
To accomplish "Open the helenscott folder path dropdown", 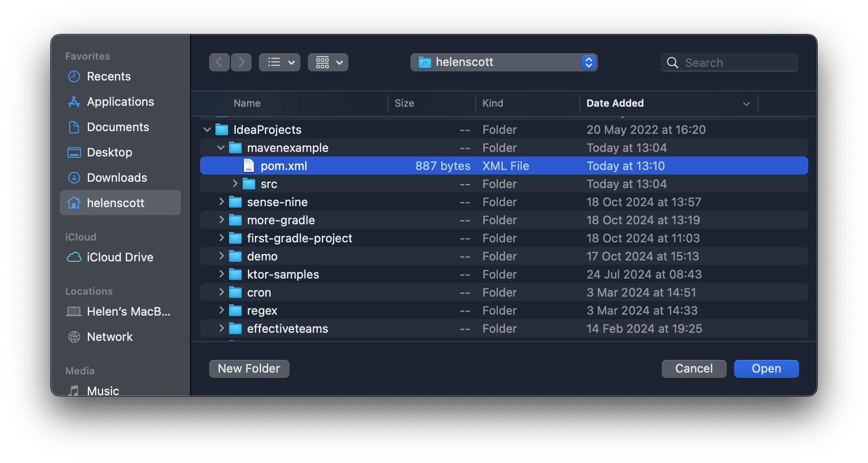I will (x=588, y=62).
